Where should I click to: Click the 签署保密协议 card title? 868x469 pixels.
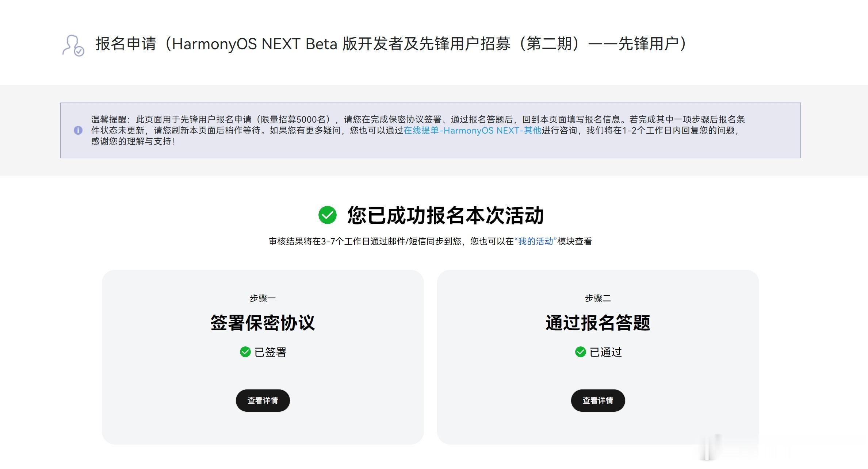[x=263, y=323]
